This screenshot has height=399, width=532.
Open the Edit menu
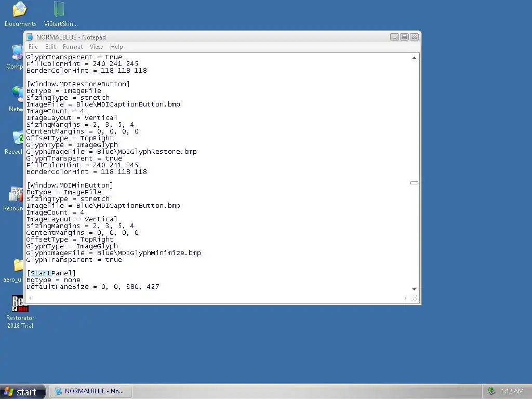tap(50, 47)
